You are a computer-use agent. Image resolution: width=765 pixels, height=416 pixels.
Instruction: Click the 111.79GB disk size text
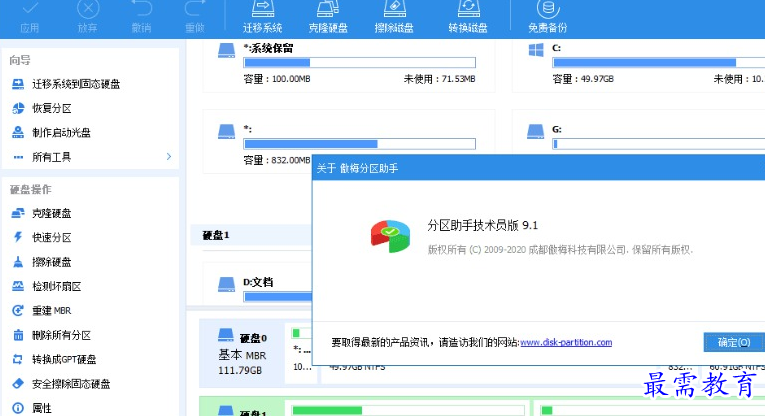[x=240, y=371]
